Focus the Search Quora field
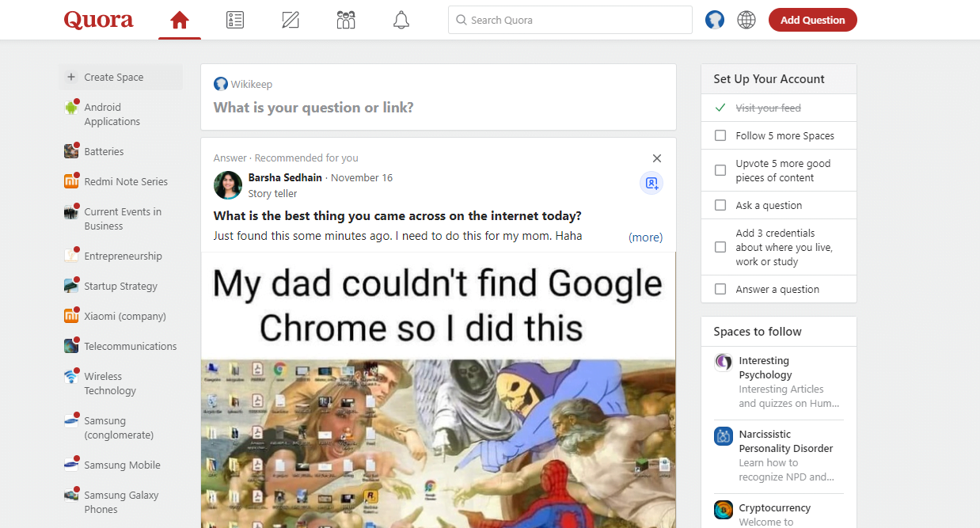Viewport: 980px width, 528px height. (x=570, y=21)
